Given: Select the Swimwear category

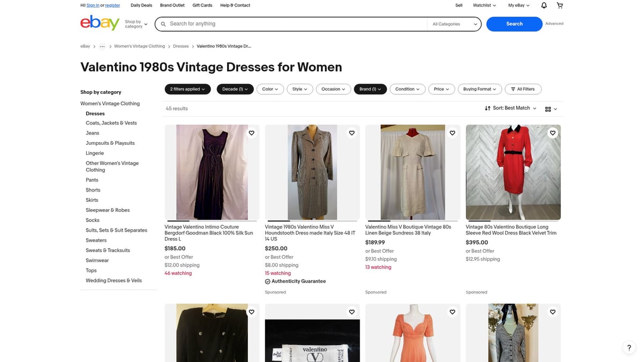Looking at the screenshot, I should [97, 261].
